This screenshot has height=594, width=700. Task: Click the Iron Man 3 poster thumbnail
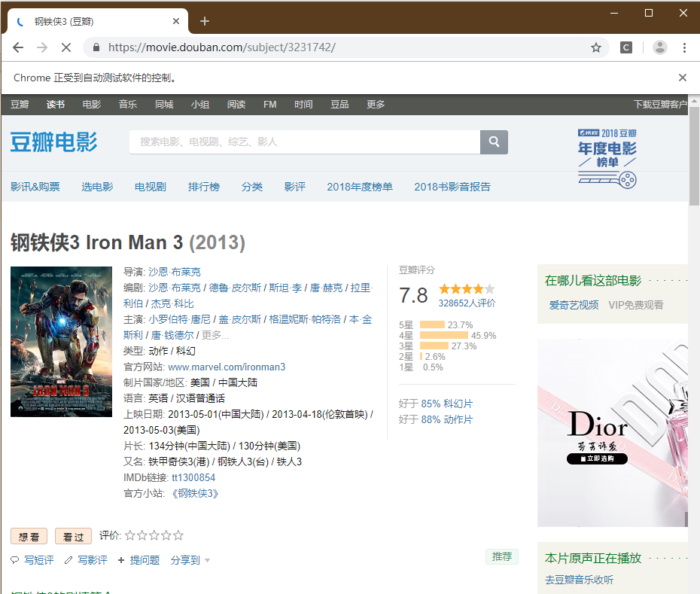61,342
